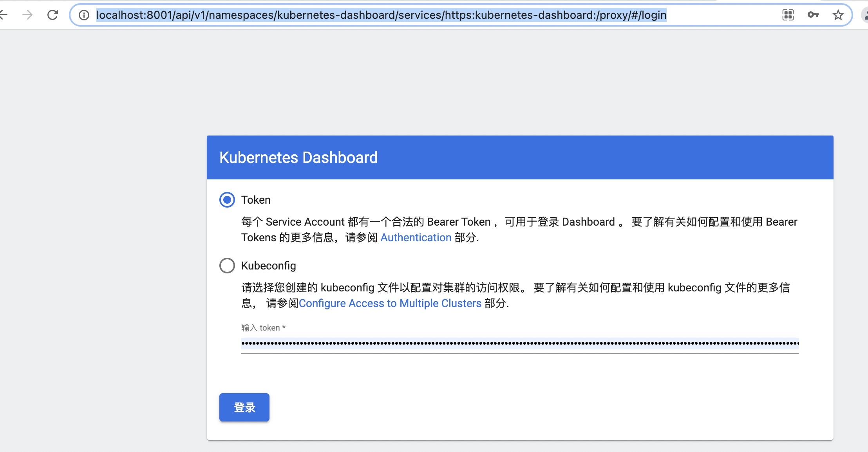The height and width of the screenshot is (452, 868).
Task: Select the Token radio button
Action: tap(227, 200)
